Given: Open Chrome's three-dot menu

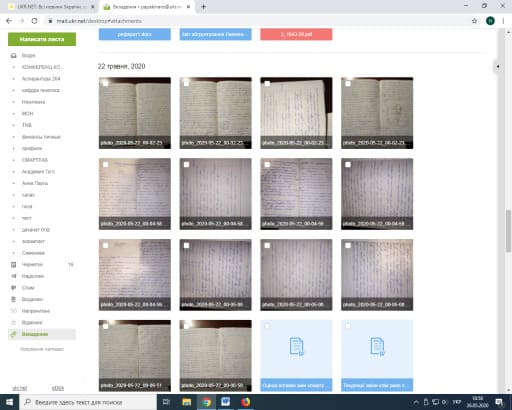Looking at the screenshot, I should click(x=503, y=21).
